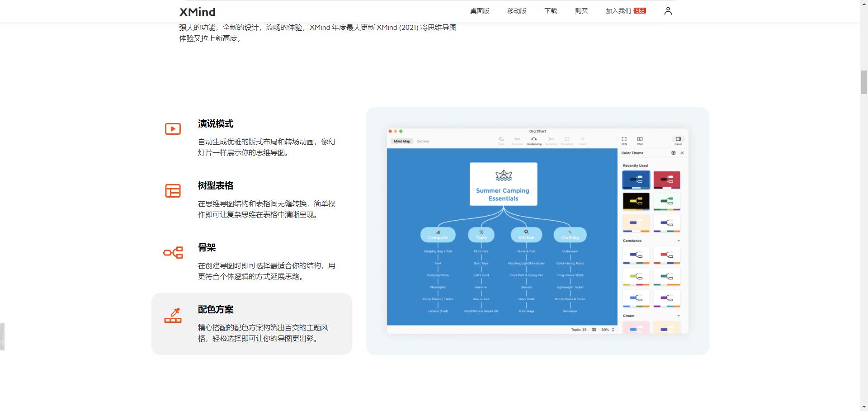Switch to the Outliner tab
This screenshot has height=411, width=868.
click(423, 141)
